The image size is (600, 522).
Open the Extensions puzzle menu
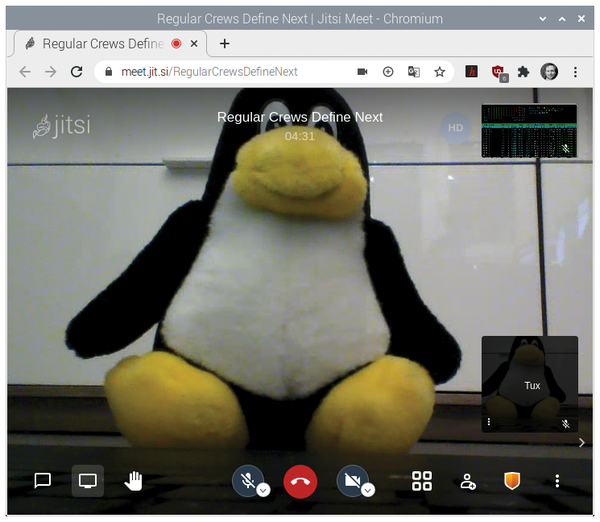tap(523, 72)
